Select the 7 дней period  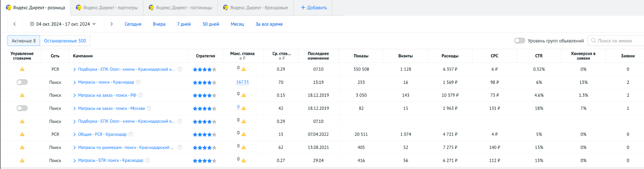[184, 24]
